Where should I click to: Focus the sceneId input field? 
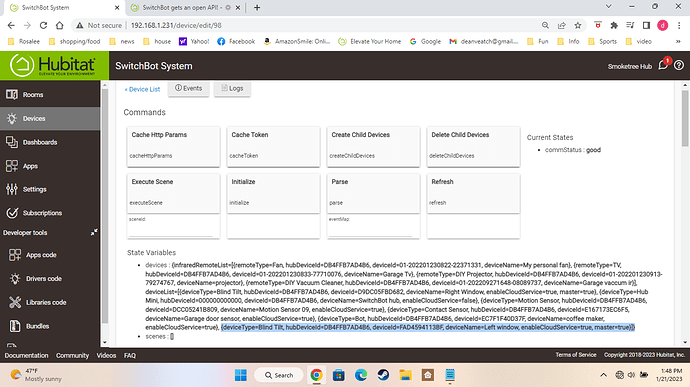tap(171, 230)
